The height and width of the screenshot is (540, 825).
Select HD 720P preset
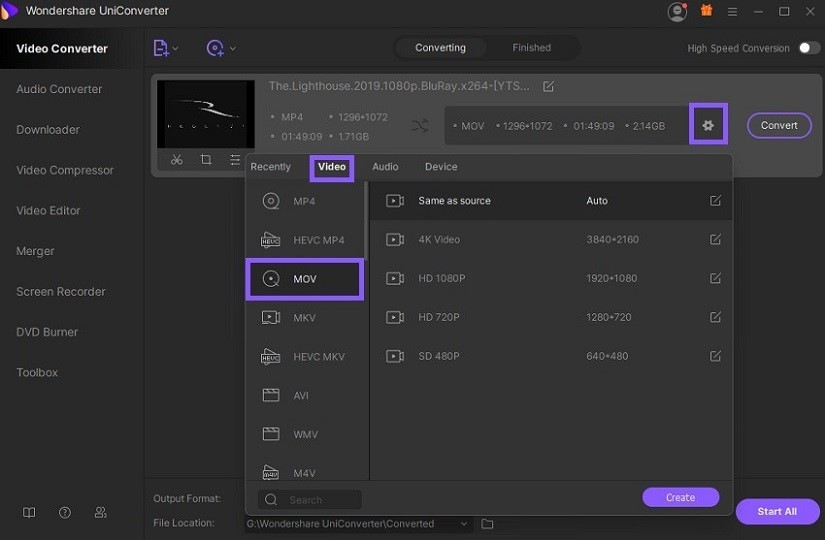coord(551,317)
